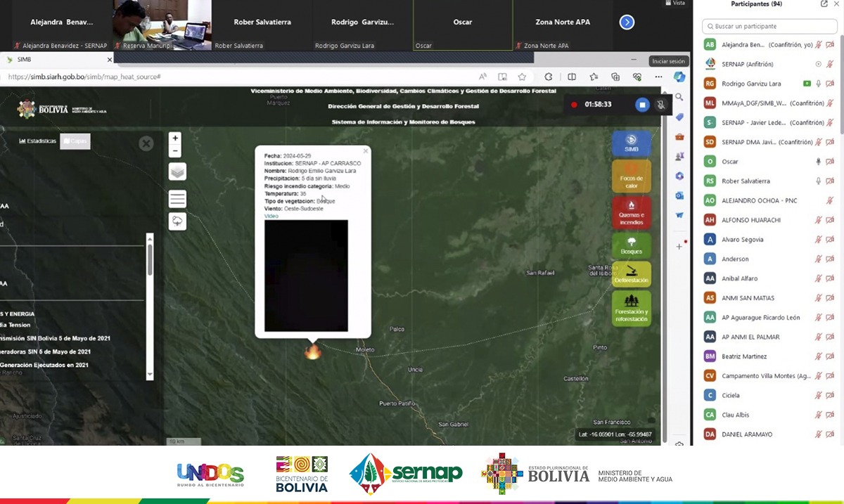The image size is (844, 504).
Task: Open the Video link in popup
Action: pyautogui.click(x=271, y=216)
